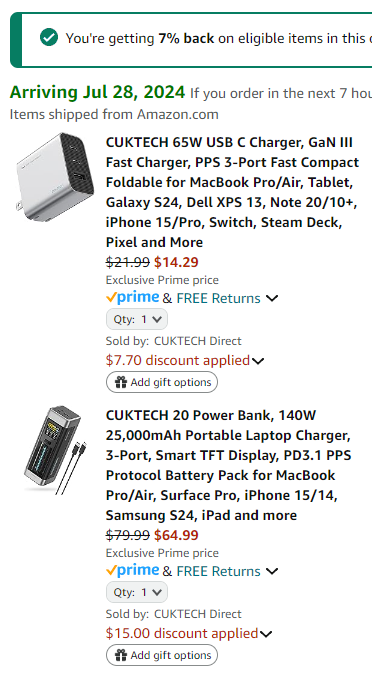Image resolution: width=372 pixels, height=673 pixels.
Task: Click the gift icon for the USB C Charger
Action: tap(121, 382)
